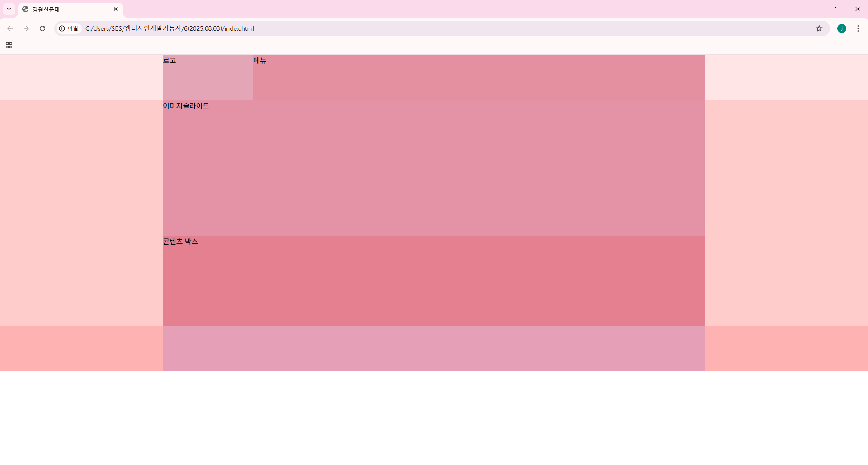Open the Chrome profile avatar
868x465 pixels.
pos(842,28)
